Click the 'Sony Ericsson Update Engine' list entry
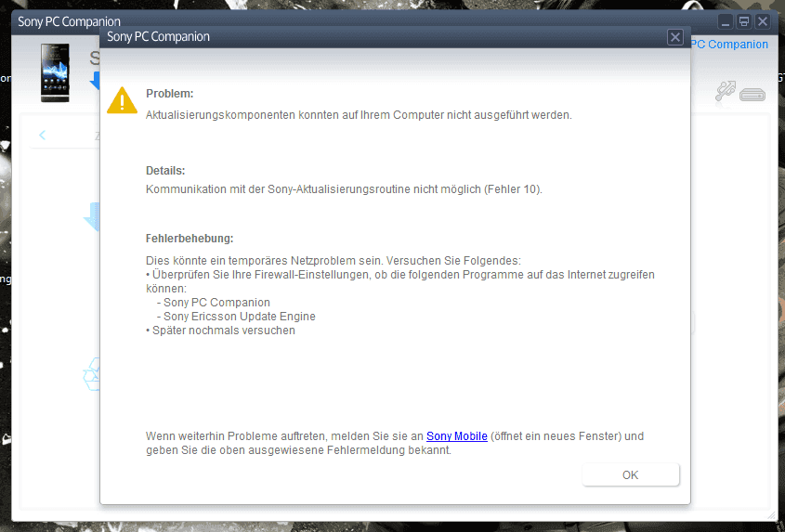Screen dimensions: 785x532 point(236,317)
